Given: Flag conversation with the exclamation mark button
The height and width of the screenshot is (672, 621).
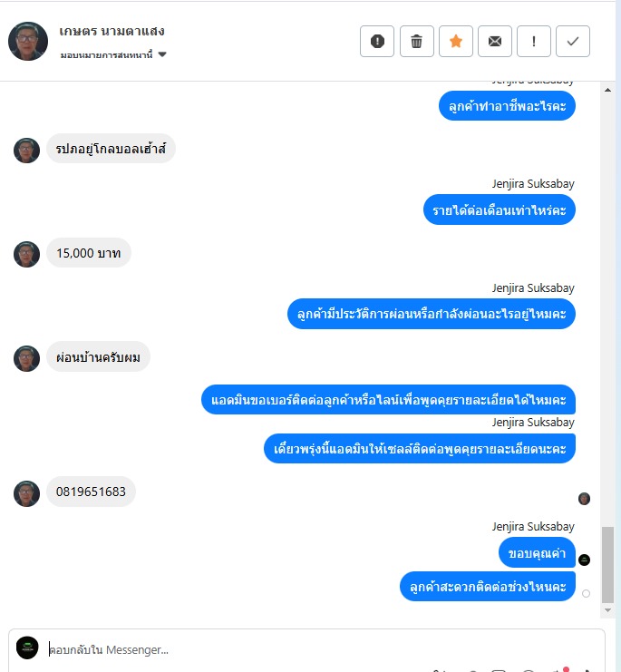Looking at the screenshot, I should pyautogui.click(x=534, y=41).
